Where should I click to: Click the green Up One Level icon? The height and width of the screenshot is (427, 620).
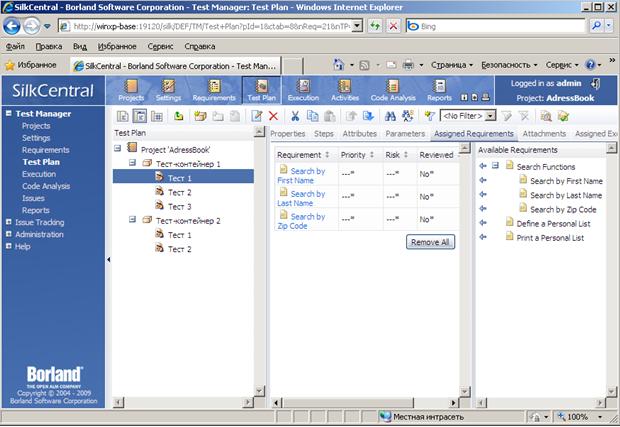point(179,116)
